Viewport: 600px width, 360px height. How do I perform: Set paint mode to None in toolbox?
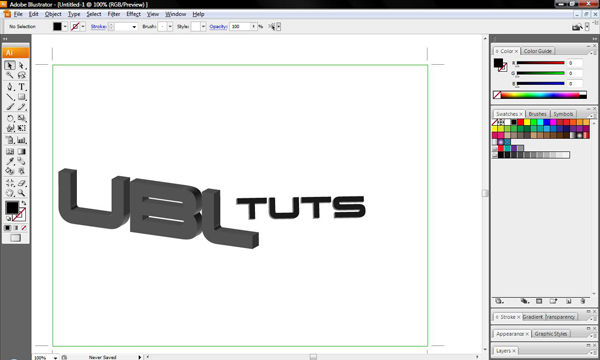(x=24, y=228)
